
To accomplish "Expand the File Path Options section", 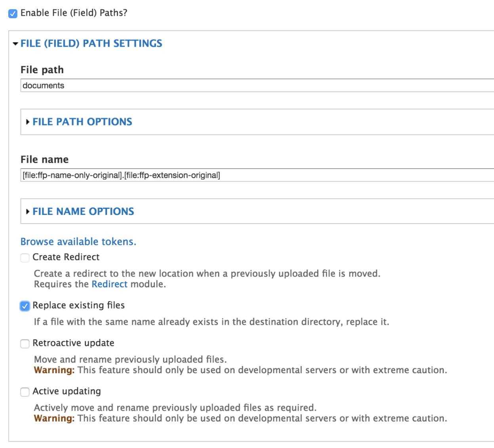I will [x=82, y=122].
